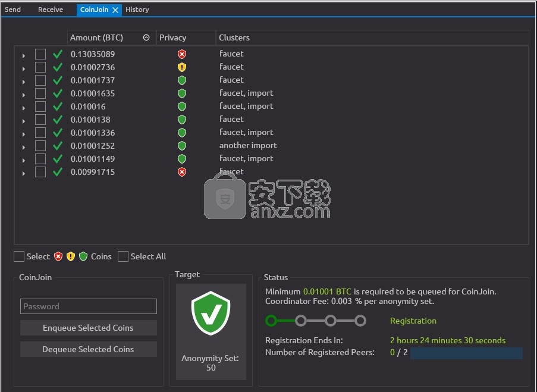The image size is (537, 392).
Task: Click the confirmed checkmark for 0.01001149
Action: pos(58,159)
